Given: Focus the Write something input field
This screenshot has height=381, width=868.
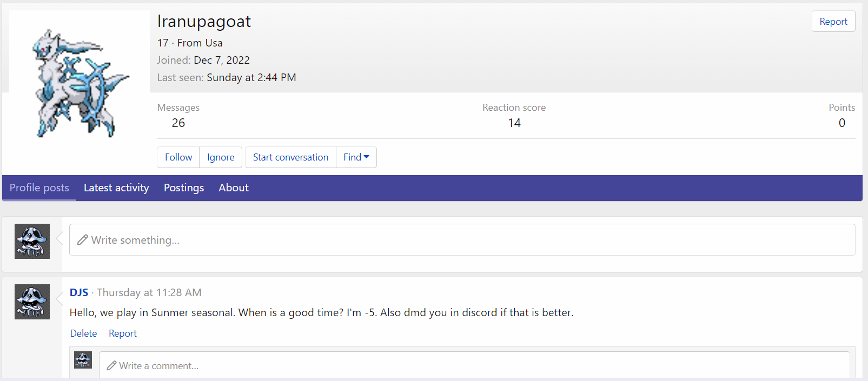Looking at the screenshot, I should pos(462,240).
